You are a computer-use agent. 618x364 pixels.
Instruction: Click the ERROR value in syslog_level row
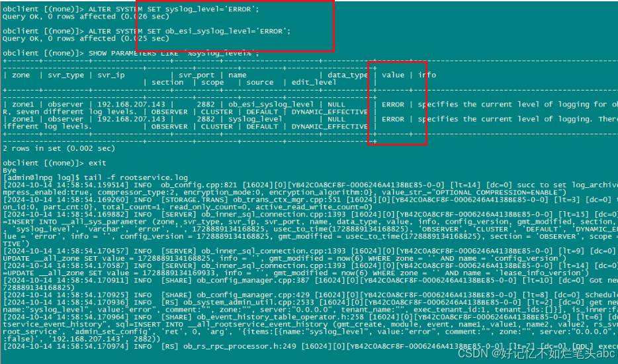(x=393, y=119)
